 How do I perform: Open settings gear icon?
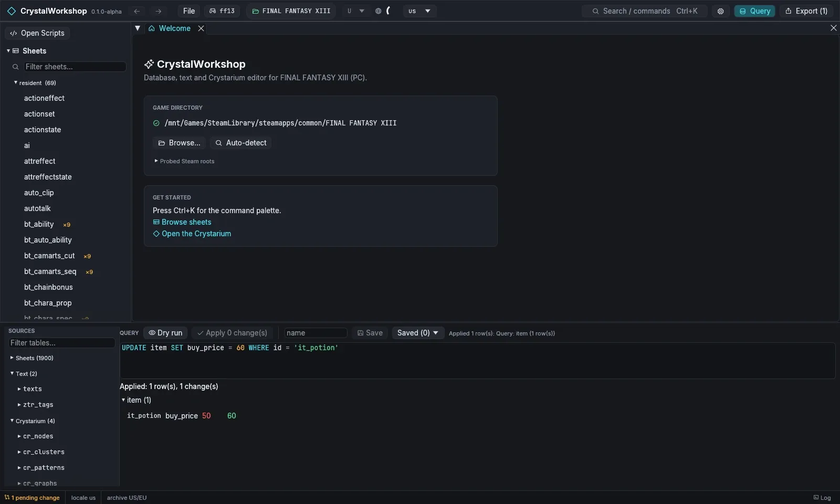coord(720,11)
